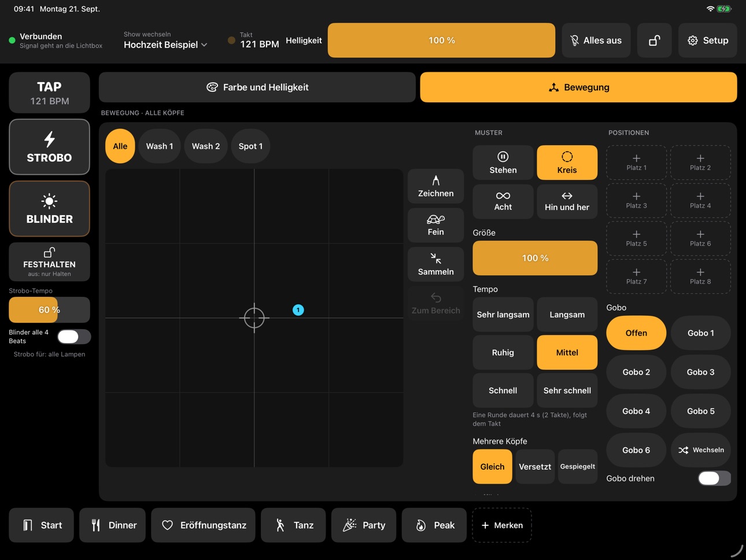The width and height of the screenshot is (746, 560).
Task: Add position to Platz 8 slot
Action: click(x=700, y=277)
